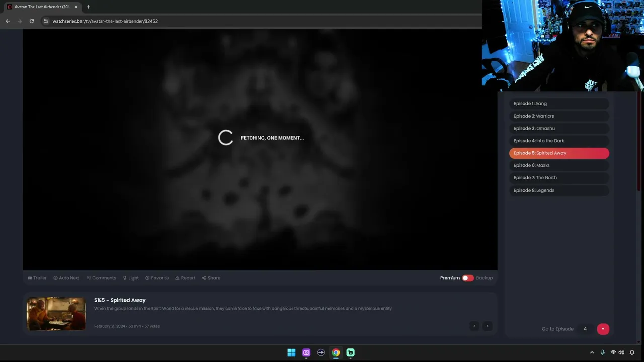Viewport: 644px width, 362px height.
Task: Open site information icon in address bar
Action: click(x=46, y=21)
